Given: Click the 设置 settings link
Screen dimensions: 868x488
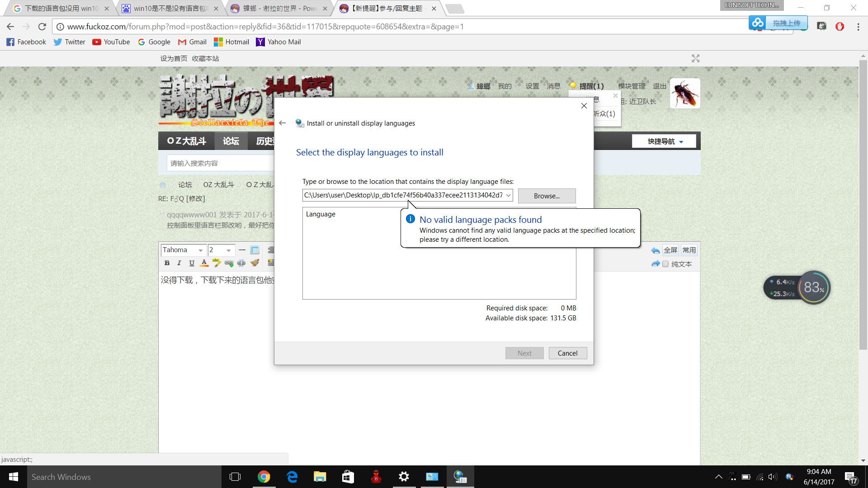Looking at the screenshot, I should (x=532, y=86).
